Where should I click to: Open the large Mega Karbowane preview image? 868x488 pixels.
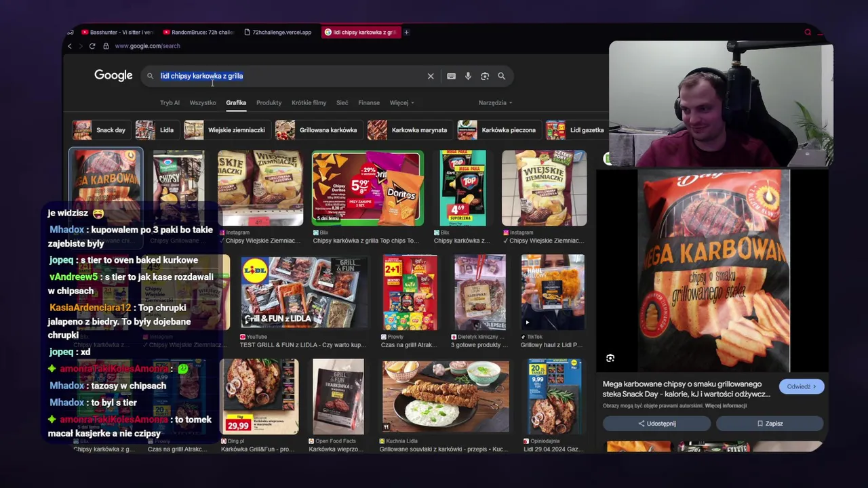[713, 270]
